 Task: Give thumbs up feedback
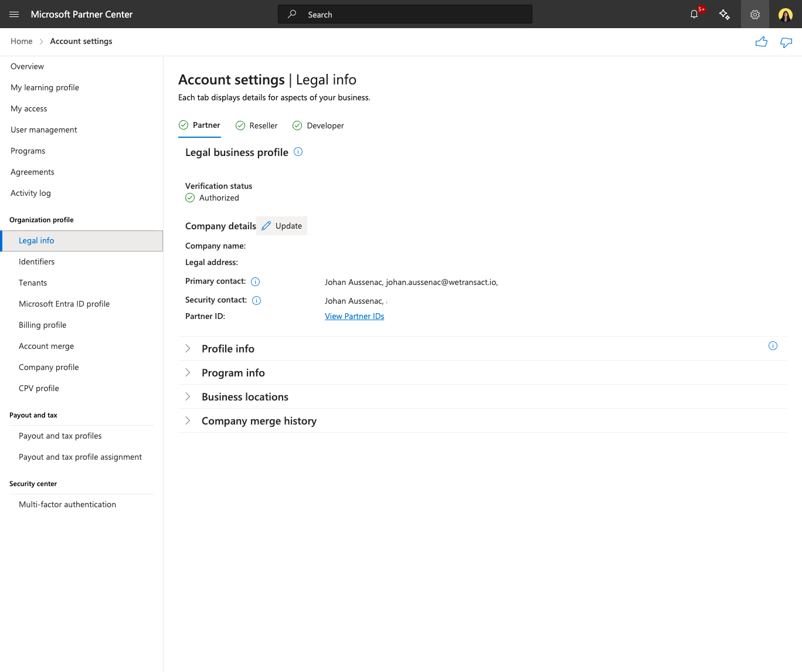tap(762, 42)
